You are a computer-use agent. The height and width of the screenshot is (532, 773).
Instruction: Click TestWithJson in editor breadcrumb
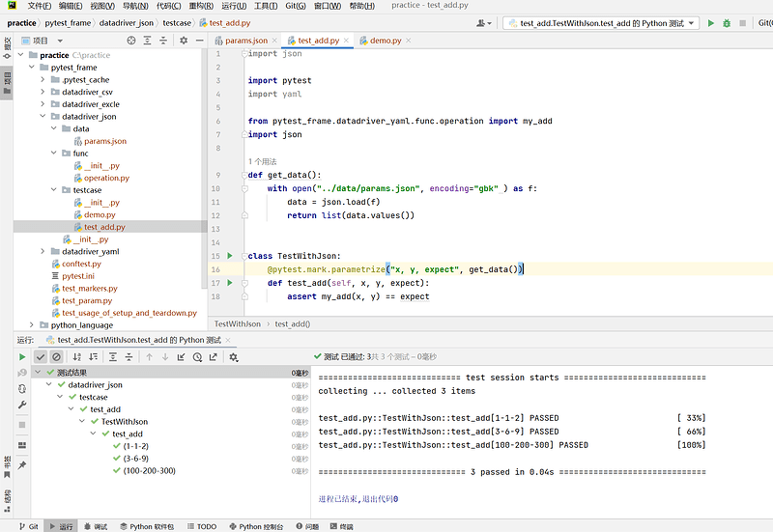coord(237,323)
